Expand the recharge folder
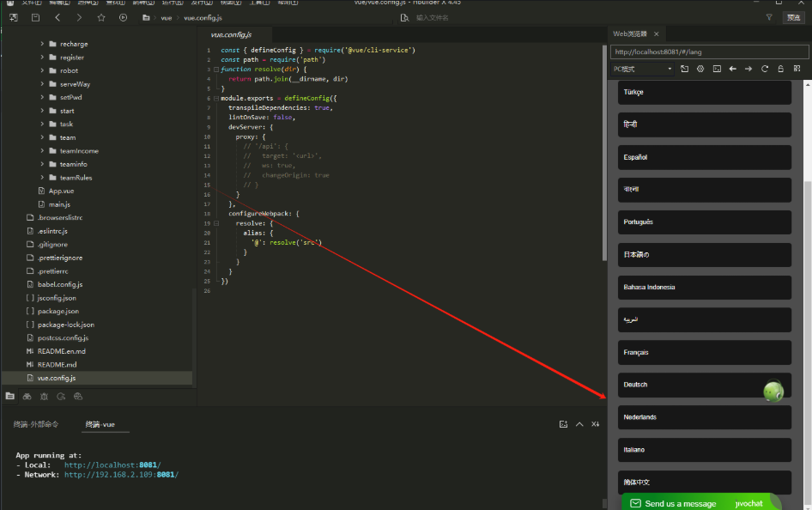 (42, 44)
